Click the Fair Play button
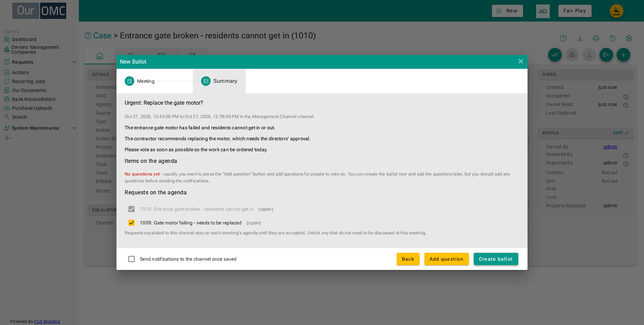This screenshot has width=644, height=325. [x=575, y=11]
